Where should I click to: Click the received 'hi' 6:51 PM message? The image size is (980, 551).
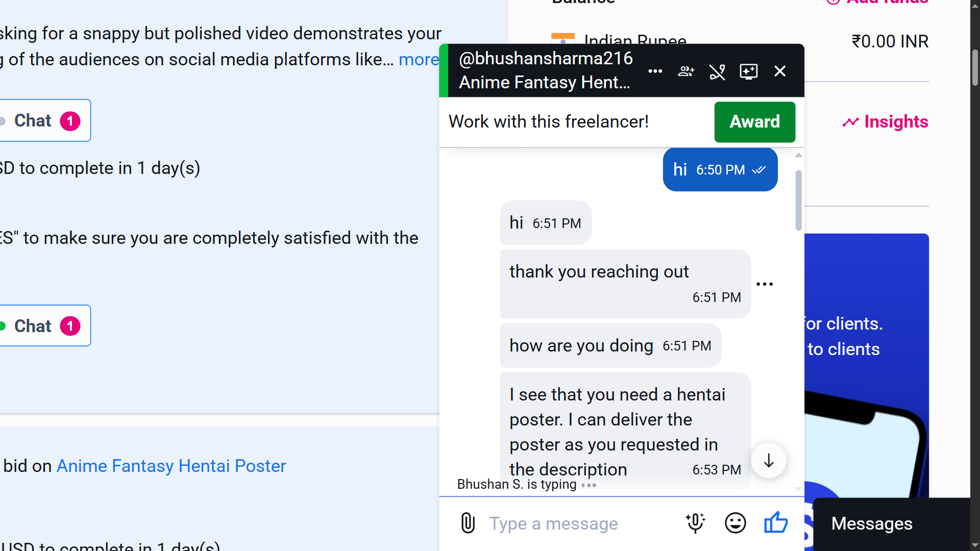[x=546, y=223]
